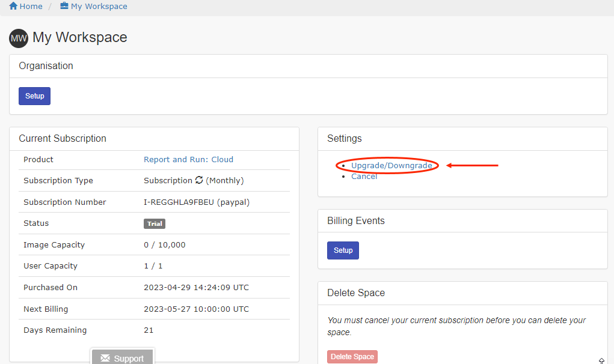This screenshot has width=614, height=364.
Task: Click the Cancel subscription link
Action: pos(364,176)
